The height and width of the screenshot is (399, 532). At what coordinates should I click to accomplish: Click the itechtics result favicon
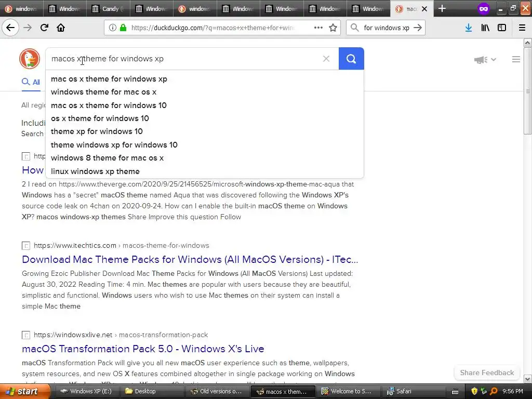coord(26,245)
